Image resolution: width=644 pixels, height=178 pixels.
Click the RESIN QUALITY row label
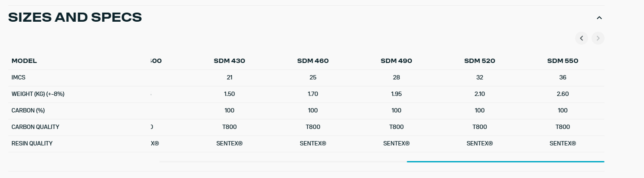(x=32, y=143)
